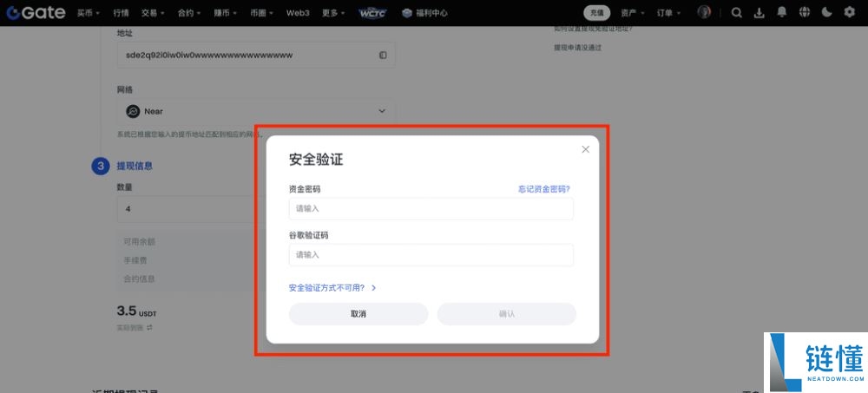Viewport: 868px width, 393px height.
Task: Expand the 合约 menu
Action: point(189,13)
